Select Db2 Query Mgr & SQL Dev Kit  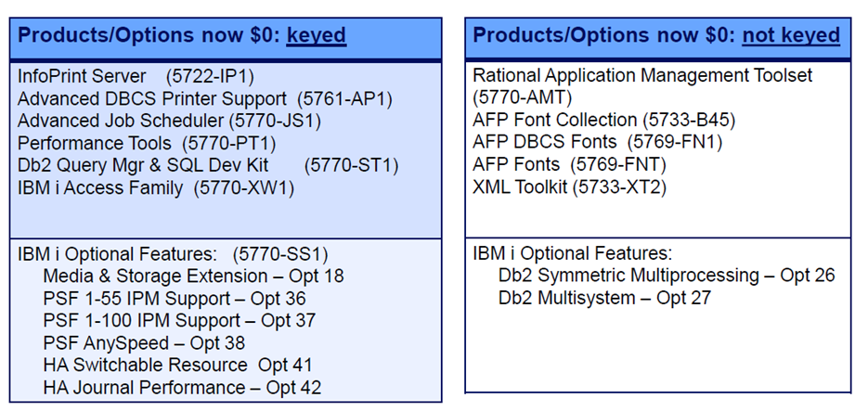[208, 165]
